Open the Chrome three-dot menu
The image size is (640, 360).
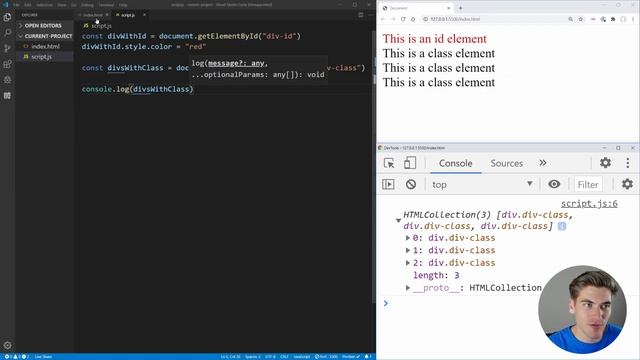[x=633, y=19]
